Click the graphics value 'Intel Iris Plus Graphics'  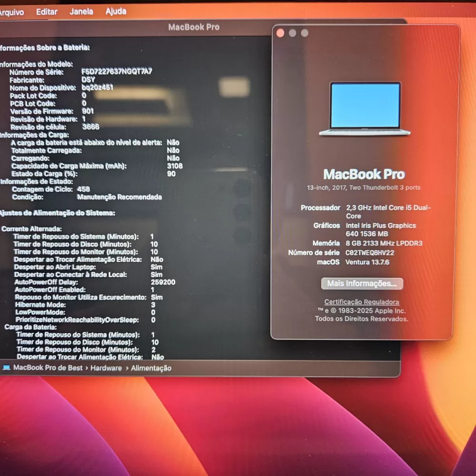(x=381, y=226)
